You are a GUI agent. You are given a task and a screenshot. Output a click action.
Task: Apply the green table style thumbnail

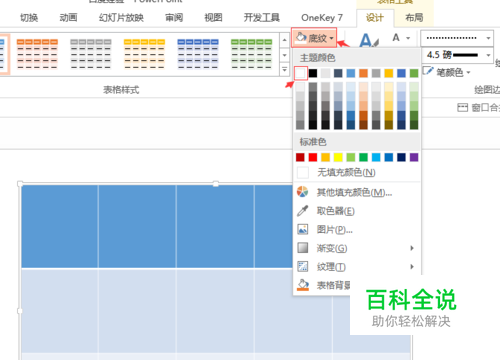tap(252, 54)
